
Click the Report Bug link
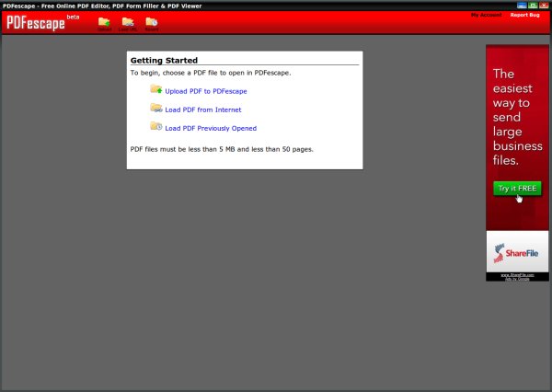525,15
